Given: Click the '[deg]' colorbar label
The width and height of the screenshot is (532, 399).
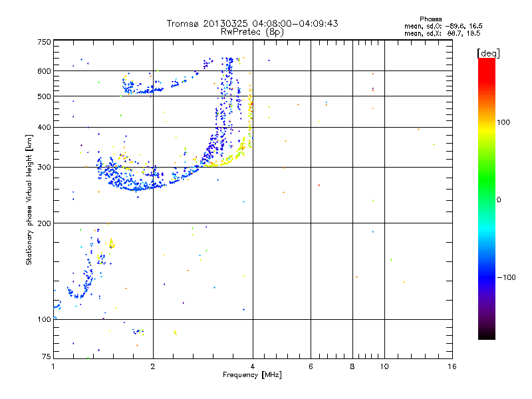Looking at the screenshot, I should click(488, 53).
